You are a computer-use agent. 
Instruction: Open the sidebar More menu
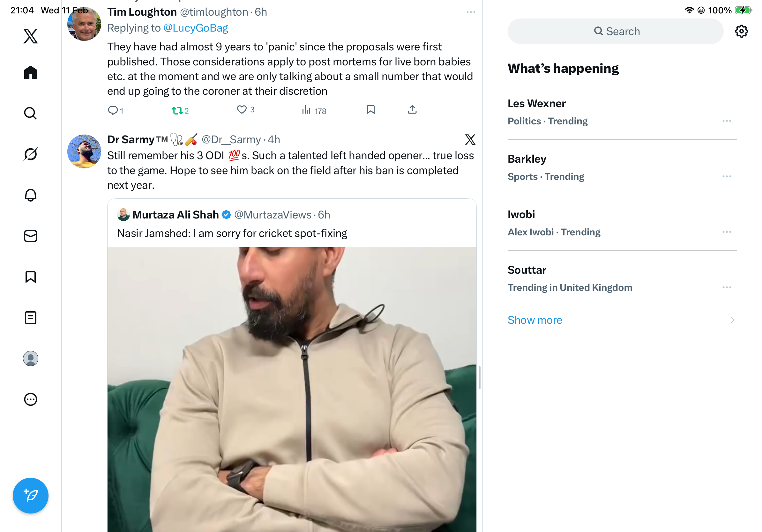click(31, 399)
